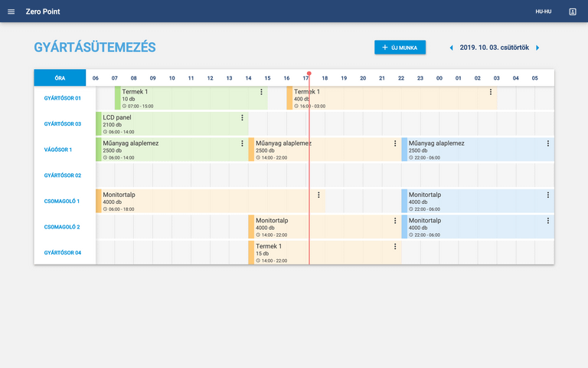The image size is (588, 368).
Task: Open the hamburger navigation menu
Action: click(11, 11)
